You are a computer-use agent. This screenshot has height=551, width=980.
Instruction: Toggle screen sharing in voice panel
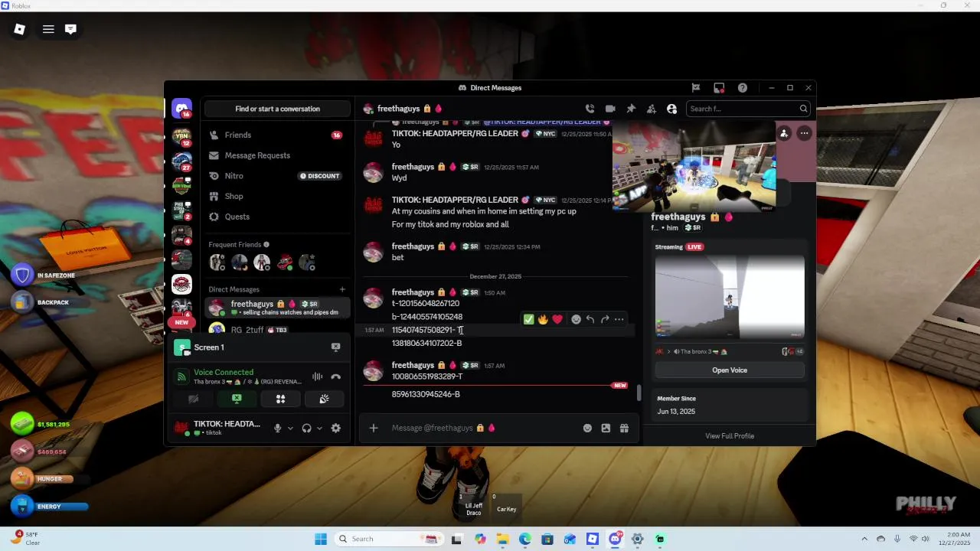coord(237,399)
